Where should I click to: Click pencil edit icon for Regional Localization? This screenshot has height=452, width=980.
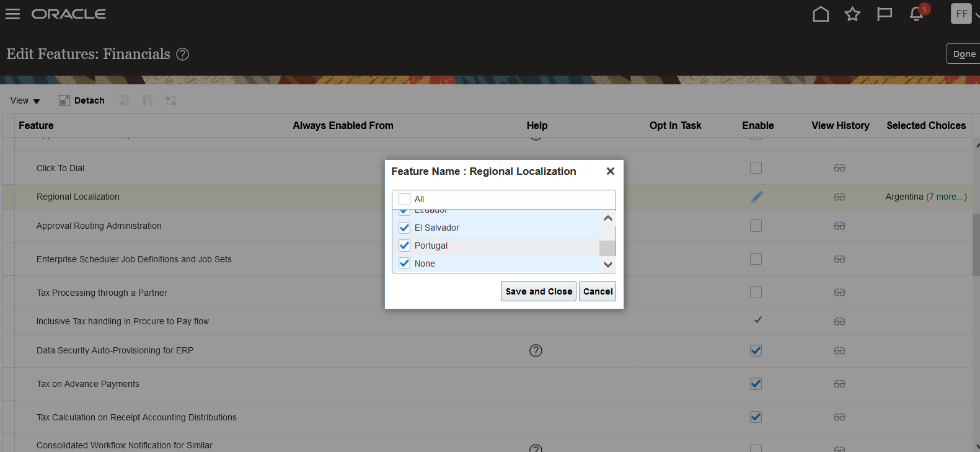coord(757,197)
